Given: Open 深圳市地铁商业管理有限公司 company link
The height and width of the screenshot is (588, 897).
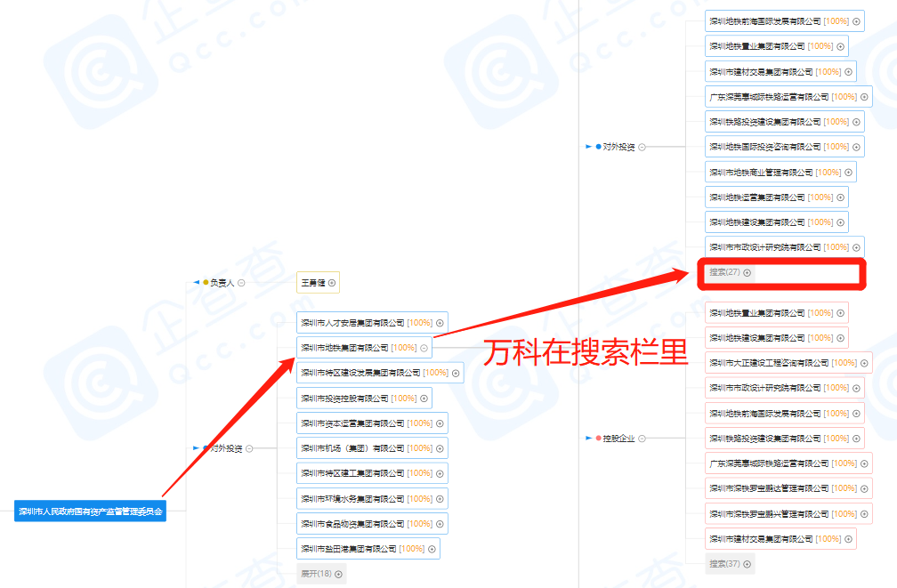Looking at the screenshot, I should (761, 173).
